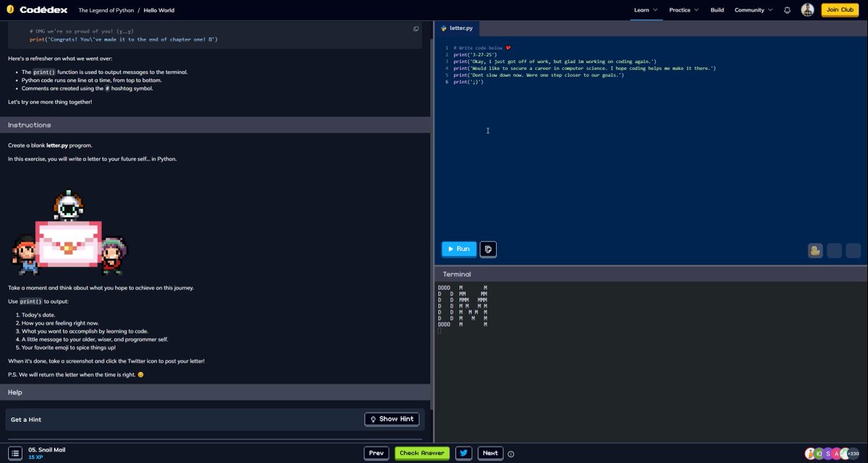Open the Hello World breadcrumb

159,10
